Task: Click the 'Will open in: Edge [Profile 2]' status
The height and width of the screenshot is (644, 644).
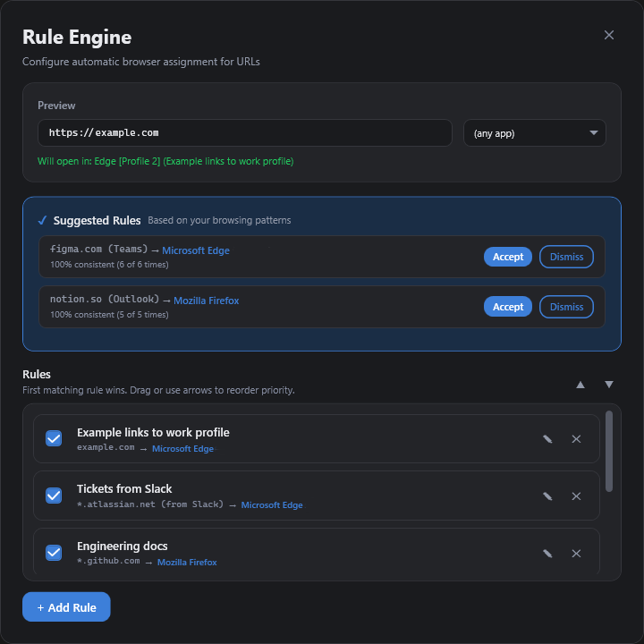Action: click(x=165, y=161)
